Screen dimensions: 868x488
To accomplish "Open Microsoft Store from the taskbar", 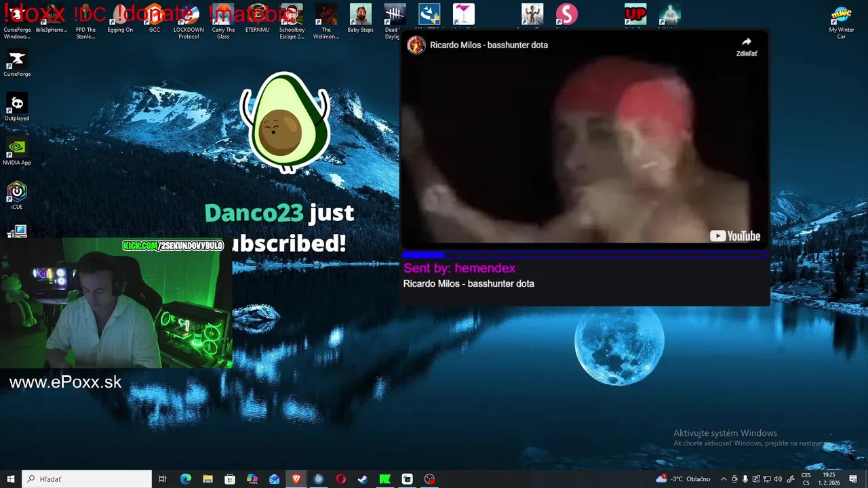I will click(x=230, y=479).
